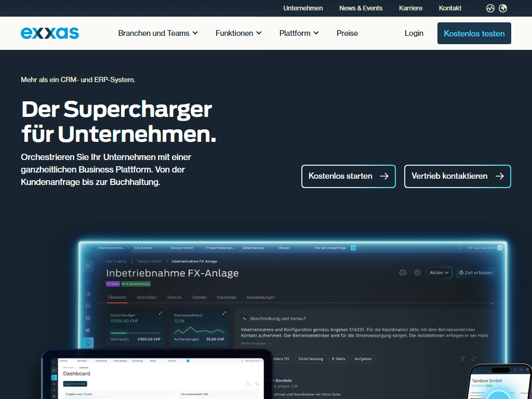Click the purple Projekt badge
The height and width of the screenshot is (399, 532).
[113, 284]
